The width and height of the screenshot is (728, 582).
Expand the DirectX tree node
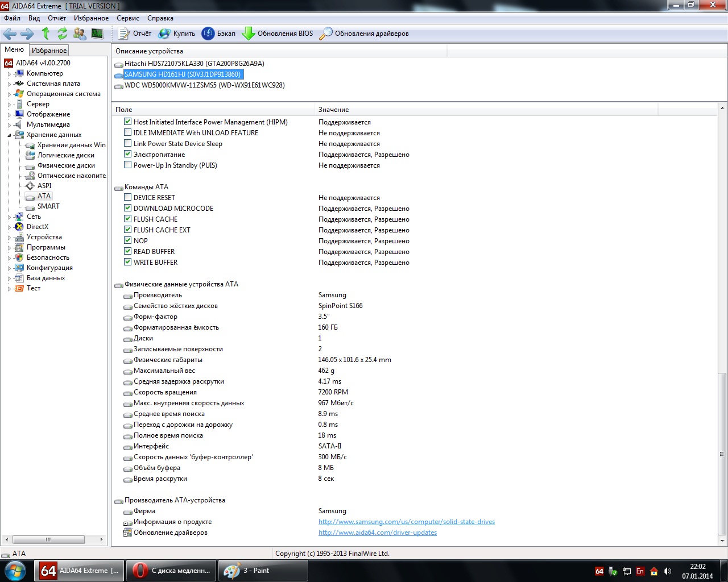(x=9, y=227)
